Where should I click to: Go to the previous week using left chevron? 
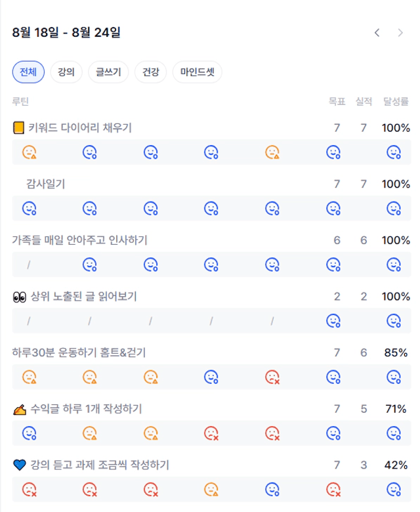(x=377, y=33)
